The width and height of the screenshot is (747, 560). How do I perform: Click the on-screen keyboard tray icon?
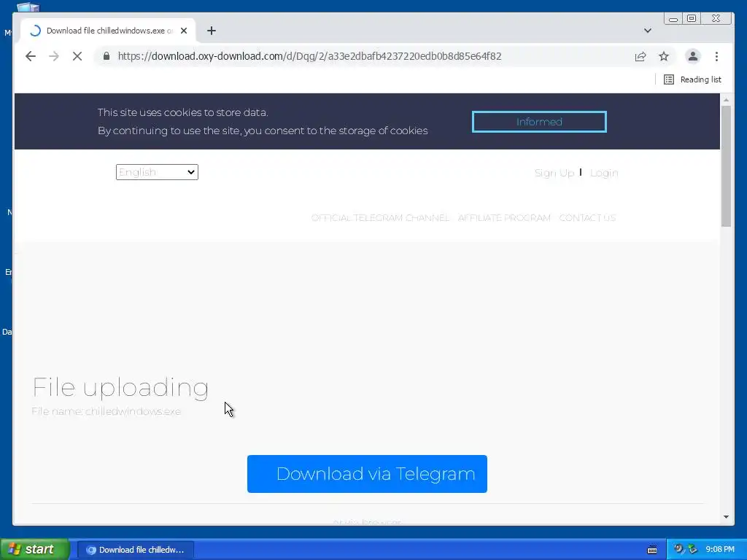[x=652, y=550]
